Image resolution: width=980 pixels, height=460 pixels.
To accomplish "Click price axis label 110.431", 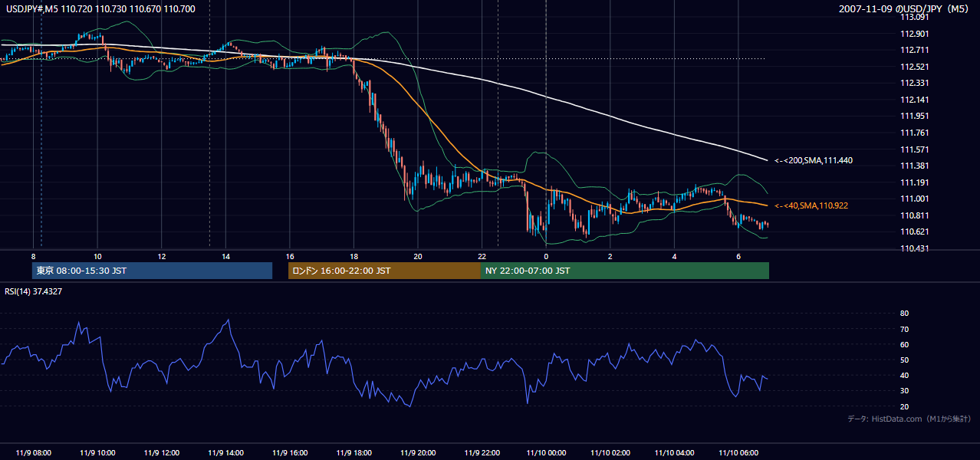I will click(x=913, y=248).
